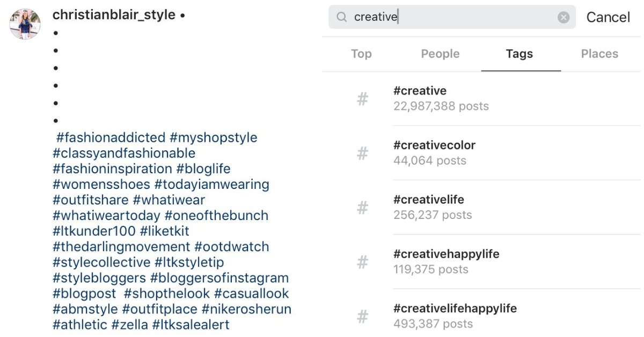
Task: Open the christianblair_style username link
Action: (x=114, y=15)
